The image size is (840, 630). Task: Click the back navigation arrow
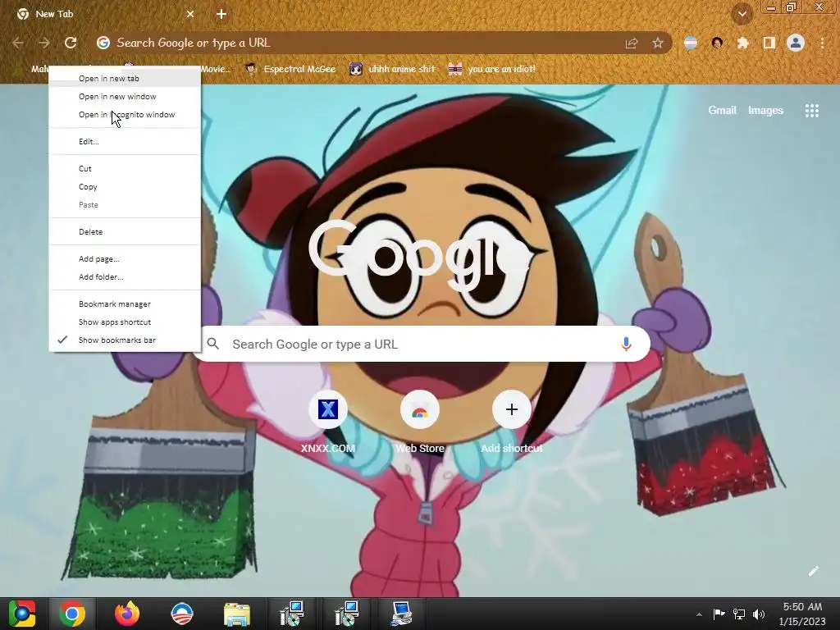coord(18,43)
